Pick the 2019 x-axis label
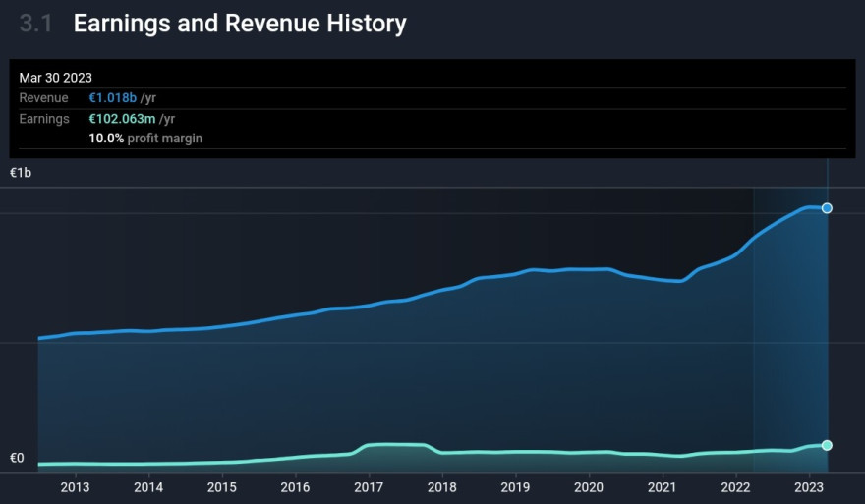Image resolution: width=865 pixels, height=504 pixels. 515,487
